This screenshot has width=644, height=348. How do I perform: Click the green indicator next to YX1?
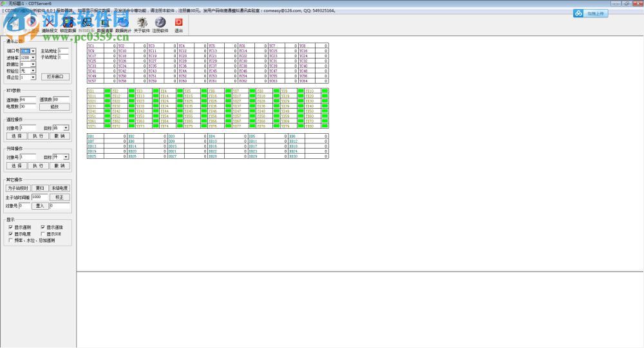pyautogui.click(x=108, y=91)
